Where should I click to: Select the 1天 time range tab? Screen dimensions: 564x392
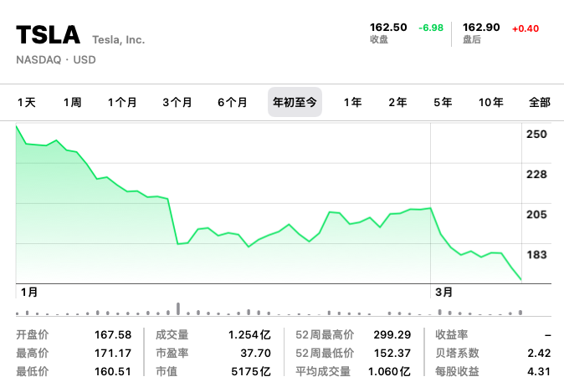tap(27, 103)
